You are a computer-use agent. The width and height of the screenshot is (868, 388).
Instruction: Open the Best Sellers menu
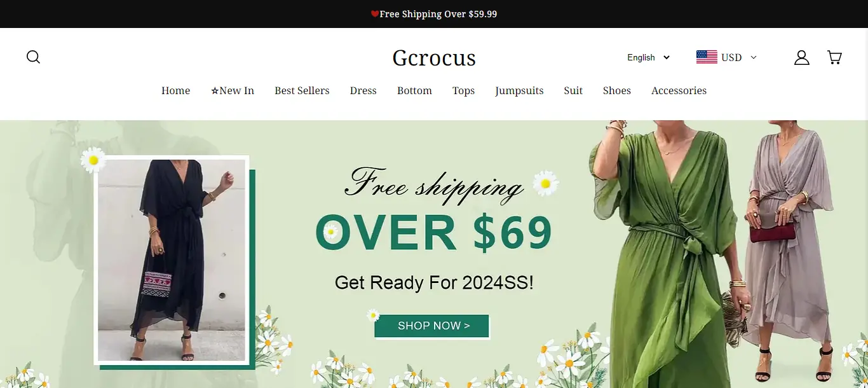coord(302,91)
